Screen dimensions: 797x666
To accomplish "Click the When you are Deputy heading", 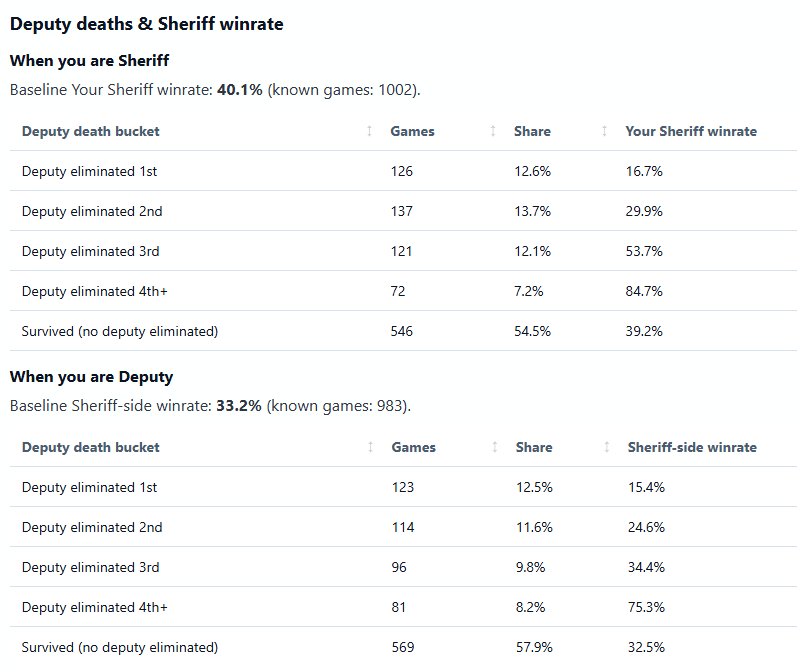I will pyautogui.click(x=91, y=377).
